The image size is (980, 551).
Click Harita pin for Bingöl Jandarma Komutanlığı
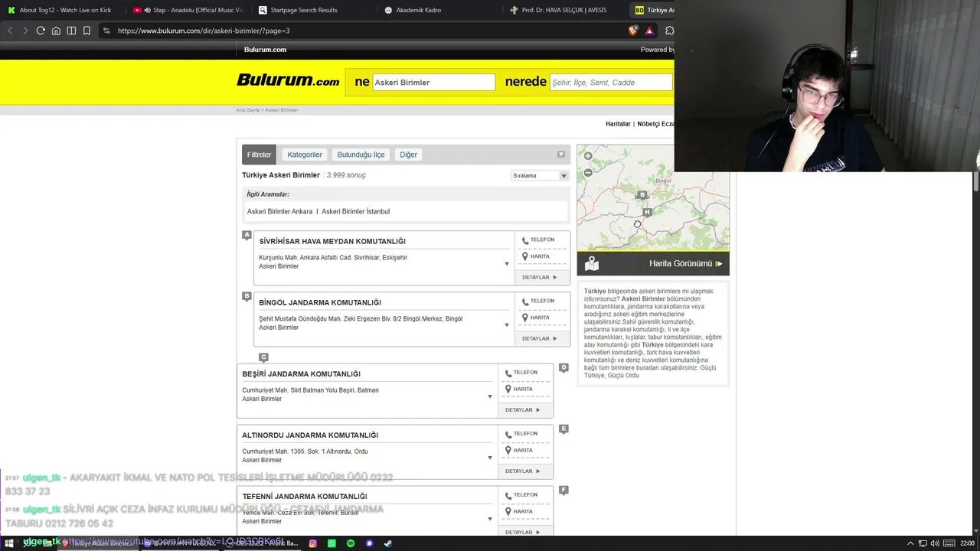[525, 318]
